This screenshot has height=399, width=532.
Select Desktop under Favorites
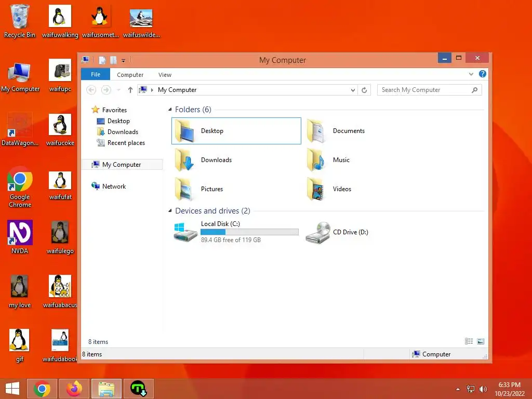coord(113,121)
